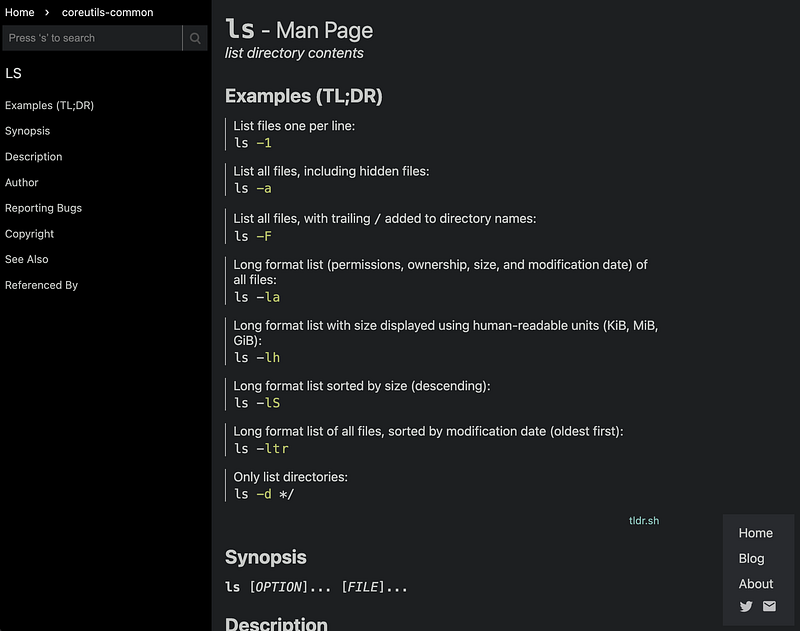Click the search magnifier icon
The height and width of the screenshot is (631, 800).
click(195, 38)
